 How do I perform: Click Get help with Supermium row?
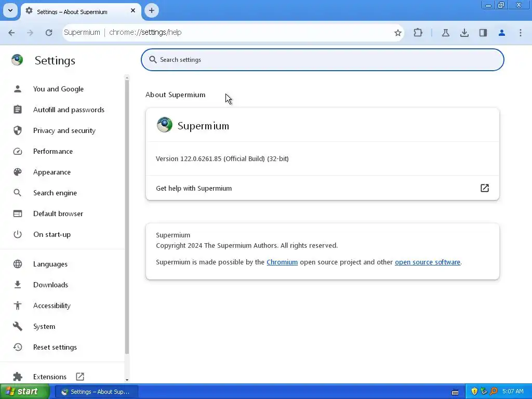tap(322, 188)
